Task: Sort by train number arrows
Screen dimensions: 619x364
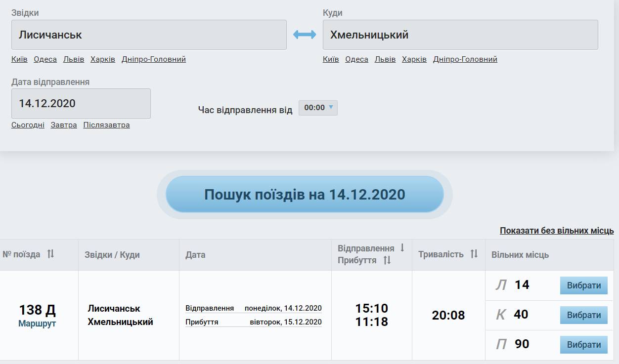Action: (x=50, y=254)
